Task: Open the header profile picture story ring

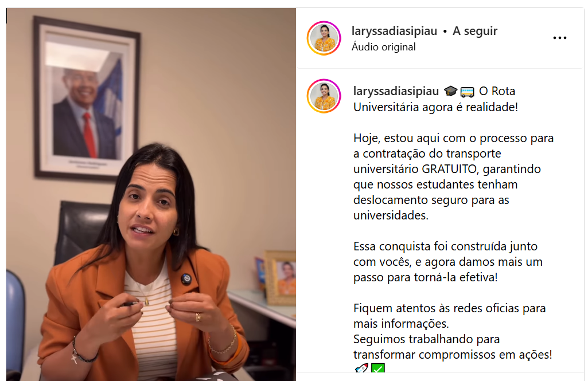Action: point(324,38)
